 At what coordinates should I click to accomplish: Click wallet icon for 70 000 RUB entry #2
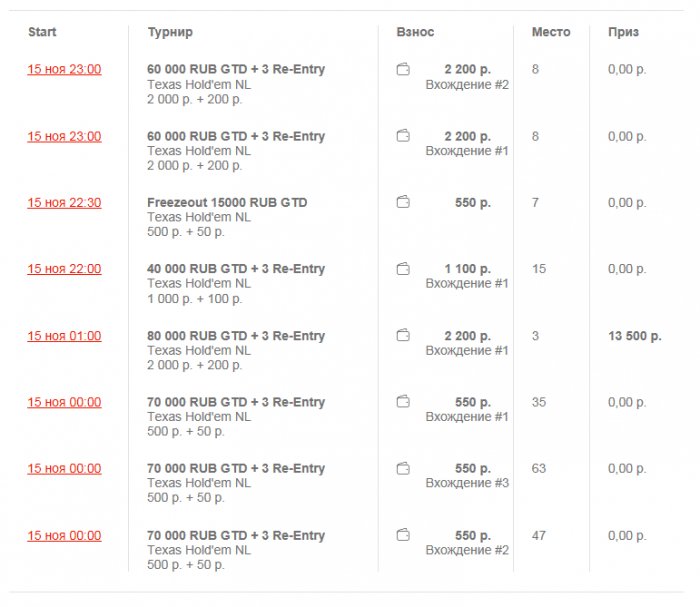[403, 536]
